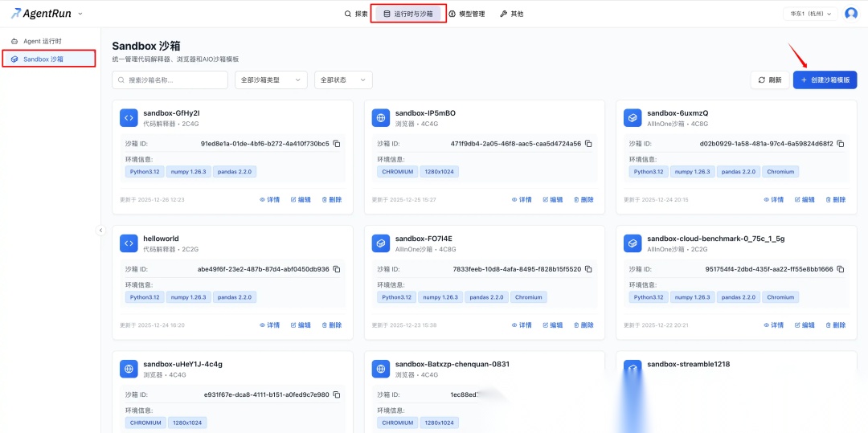Click 编辑 for sandbox-IP5mBO
The image size is (868, 433).
click(x=552, y=200)
